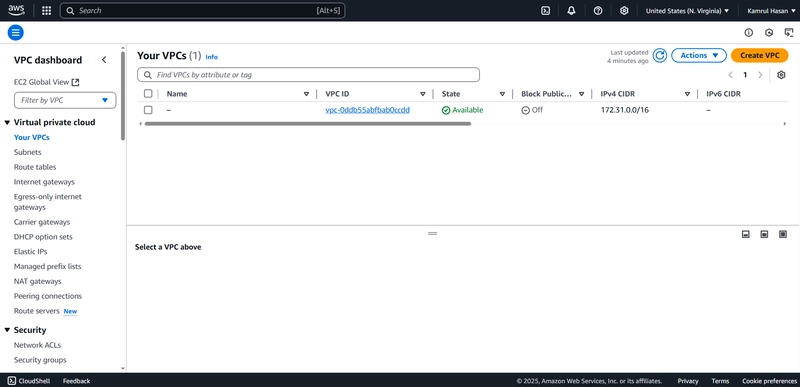Go to previous page of VPCs
800x387 pixels.
point(731,75)
